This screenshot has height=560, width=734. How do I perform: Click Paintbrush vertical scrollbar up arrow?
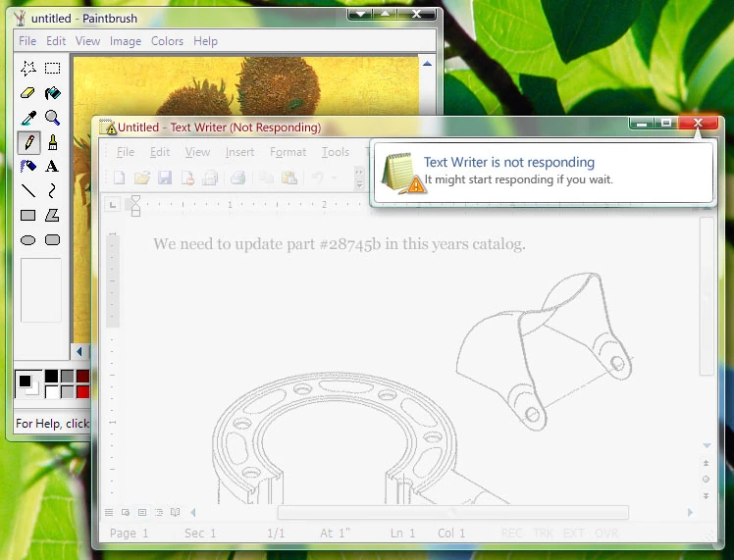(x=427, y=64)
